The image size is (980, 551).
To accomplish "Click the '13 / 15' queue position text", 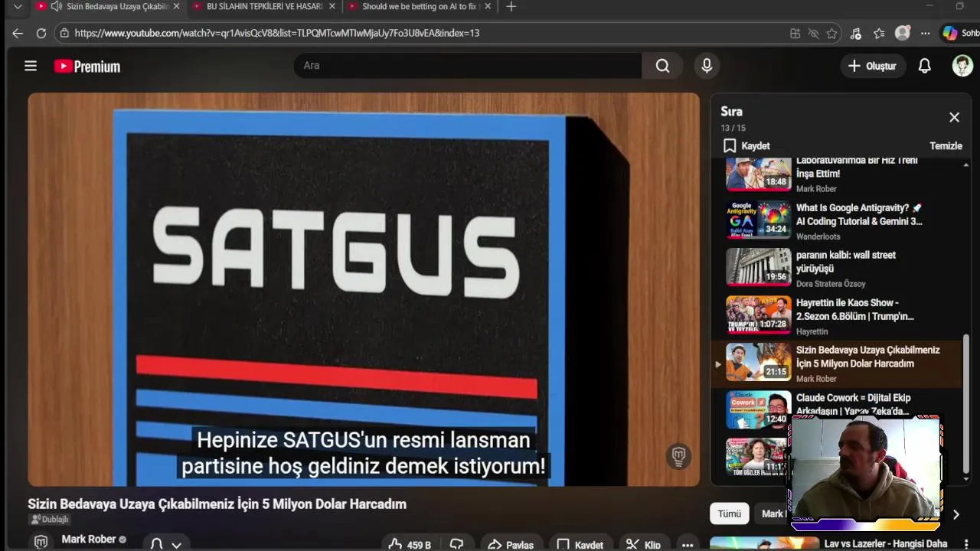I will [733, 128].
